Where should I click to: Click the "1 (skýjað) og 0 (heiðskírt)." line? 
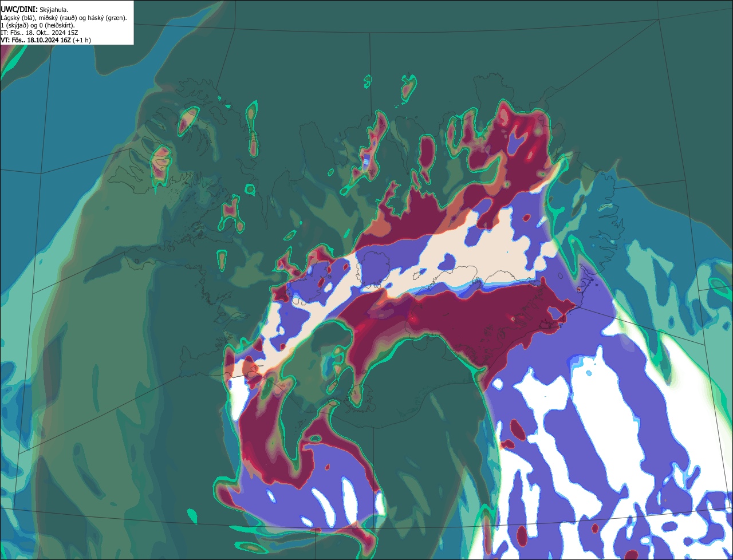click(x=38, y=25)
